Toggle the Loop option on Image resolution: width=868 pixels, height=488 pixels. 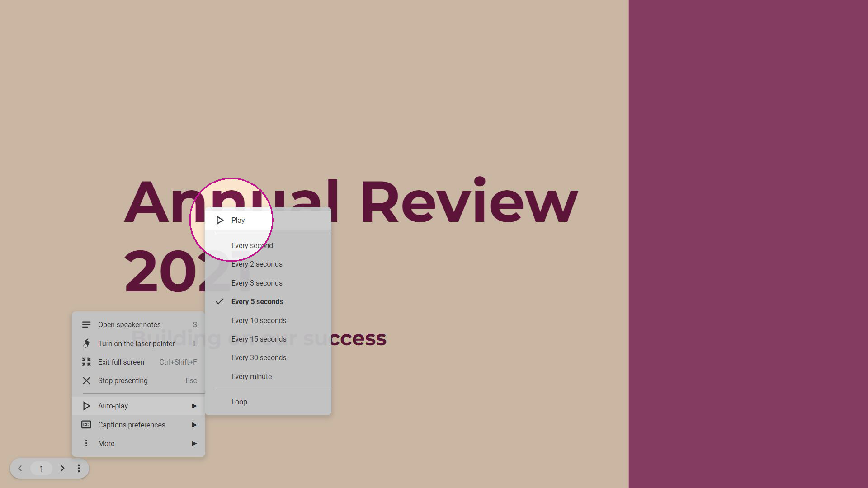[239, 401]
